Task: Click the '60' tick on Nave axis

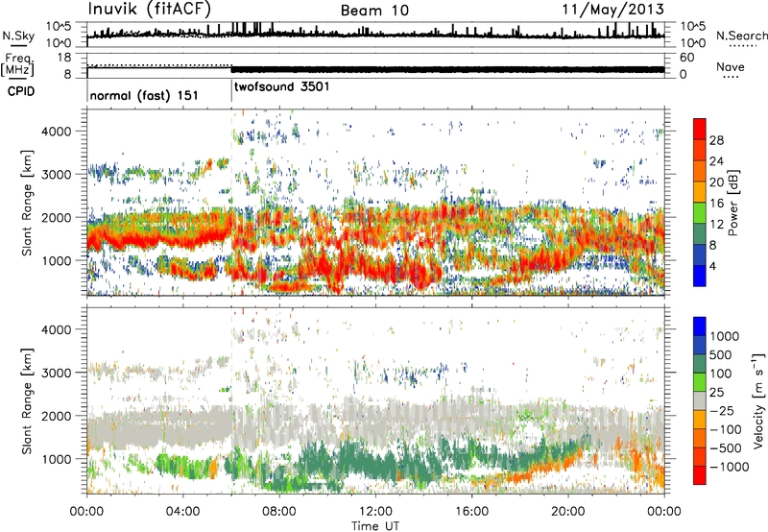Action: pyautogui.click(x=686, y=58)
